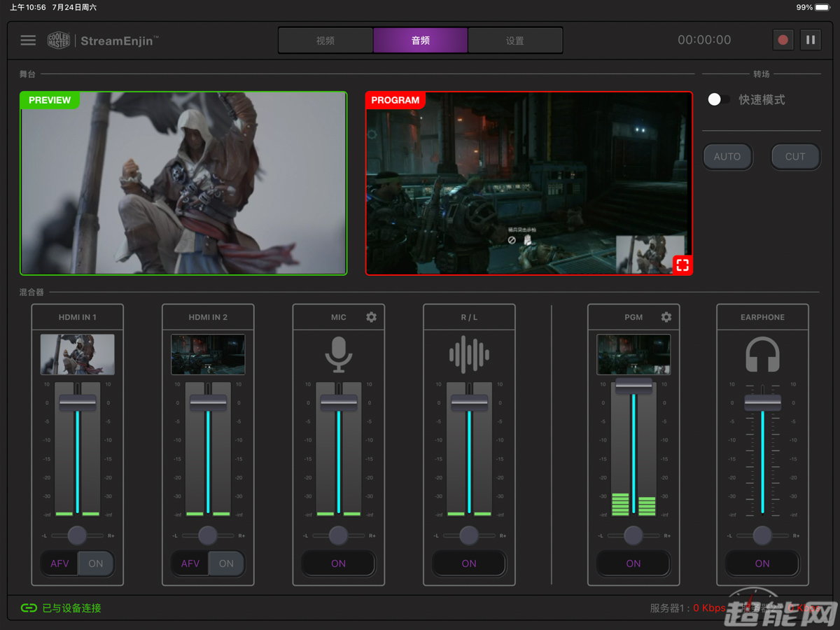The width and height of the screenshot is (840, 630).
Task: Click the CUT transition button
Action: (795, 157)
